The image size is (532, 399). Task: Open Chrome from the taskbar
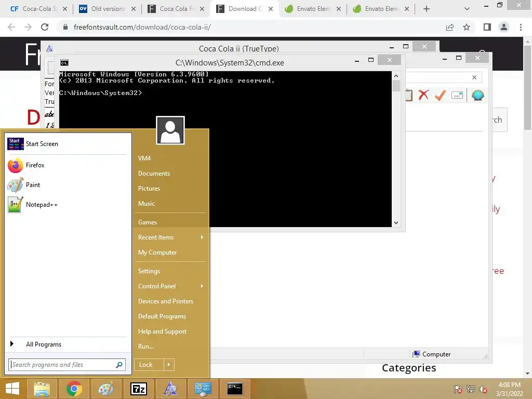(74, 389)
